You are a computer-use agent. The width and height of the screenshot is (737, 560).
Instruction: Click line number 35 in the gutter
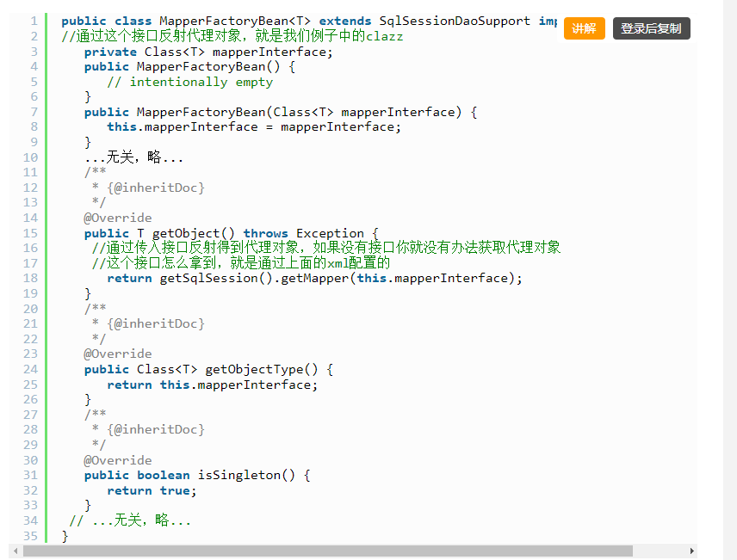(30, 536)
